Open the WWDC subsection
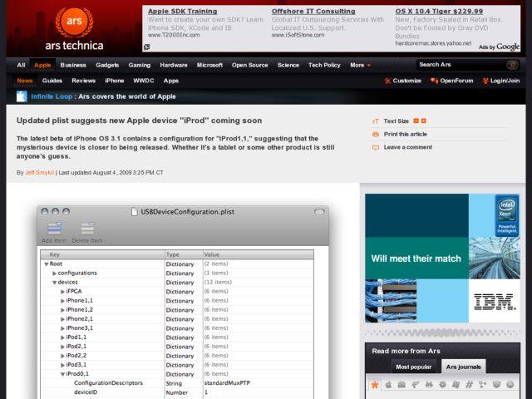This screenshot has height=399, width=532. [x=144, y=81]
